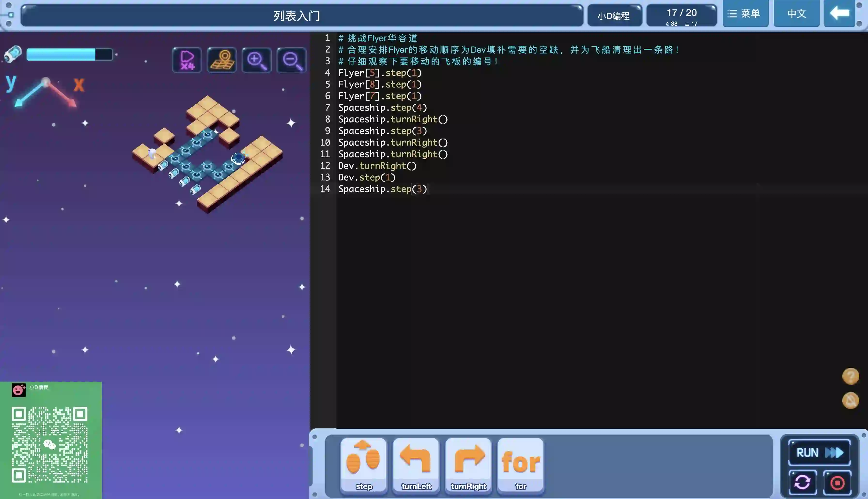Open the 17 / 20 level progress selector
Screen dimensions: 868x499
pos(681,16)
